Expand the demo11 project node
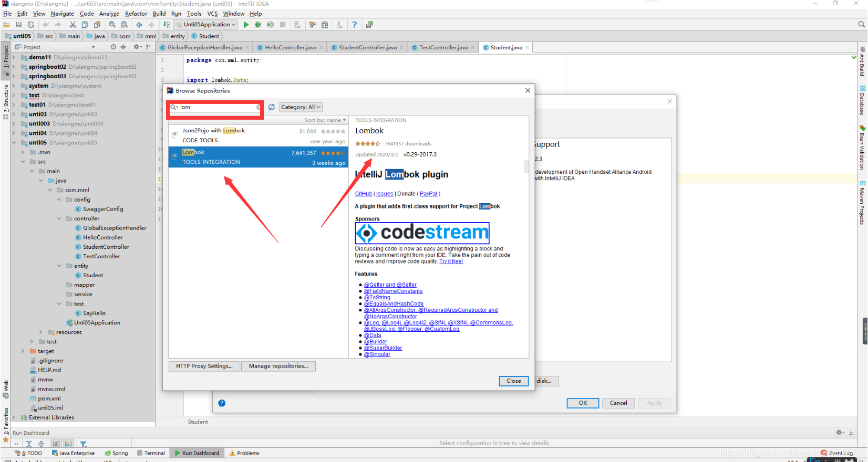868x462 pixels. point(14,57)
